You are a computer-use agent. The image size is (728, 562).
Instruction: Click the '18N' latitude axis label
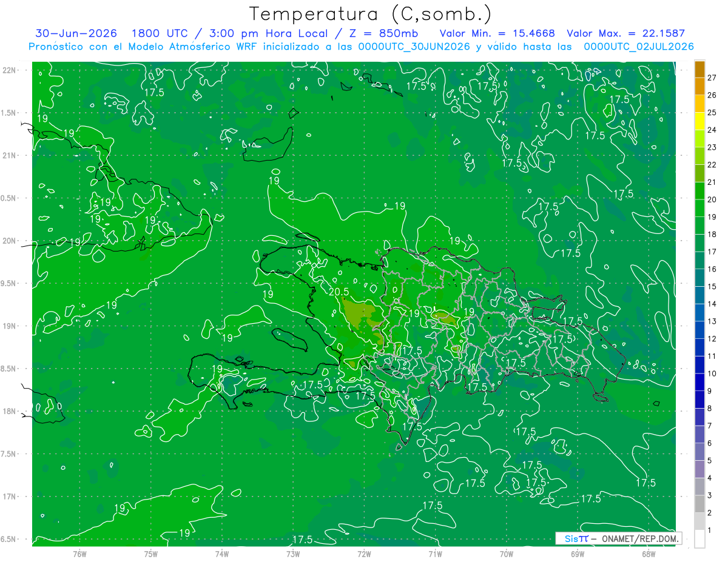[x=9, y=412]
